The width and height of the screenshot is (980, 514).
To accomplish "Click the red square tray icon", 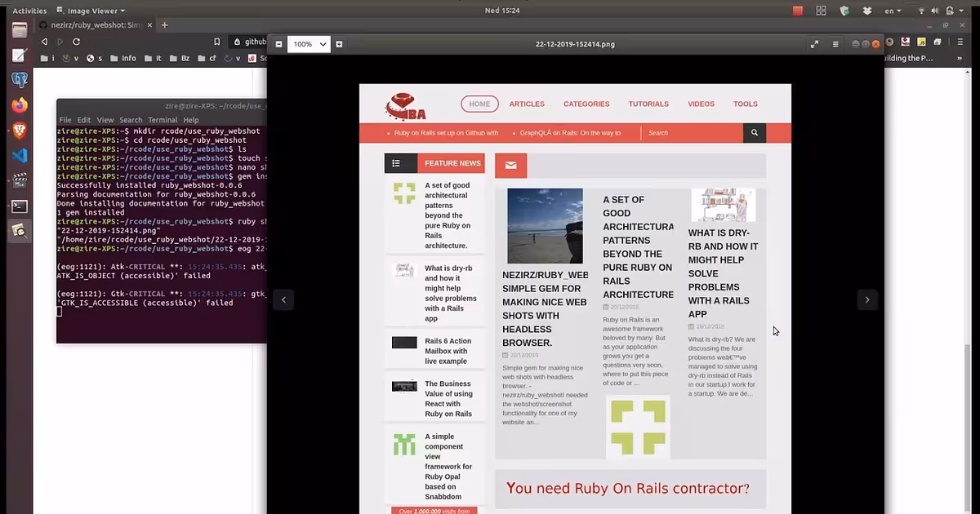I will tap(798, 11).
